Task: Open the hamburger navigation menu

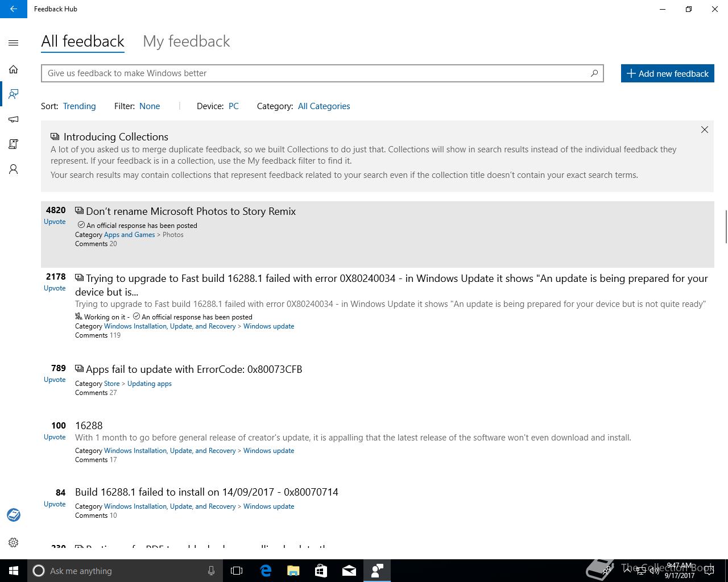Action: click(14, 43)
